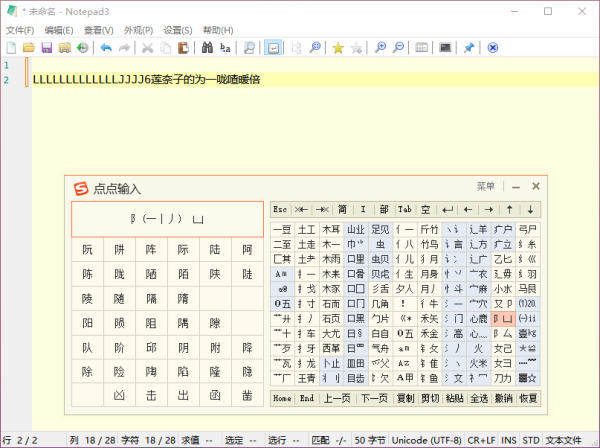The width and height of the screenshot is (600, 448).
Task: Click the Zoom Out magnifier icon
Action: [x=398, y=48]
